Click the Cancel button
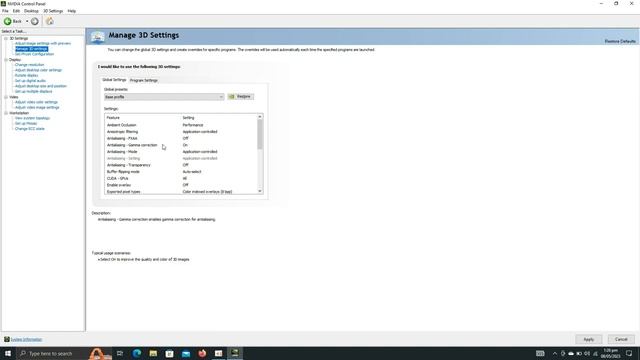Viewport: 640px width, 360px height. click(621, 339)
